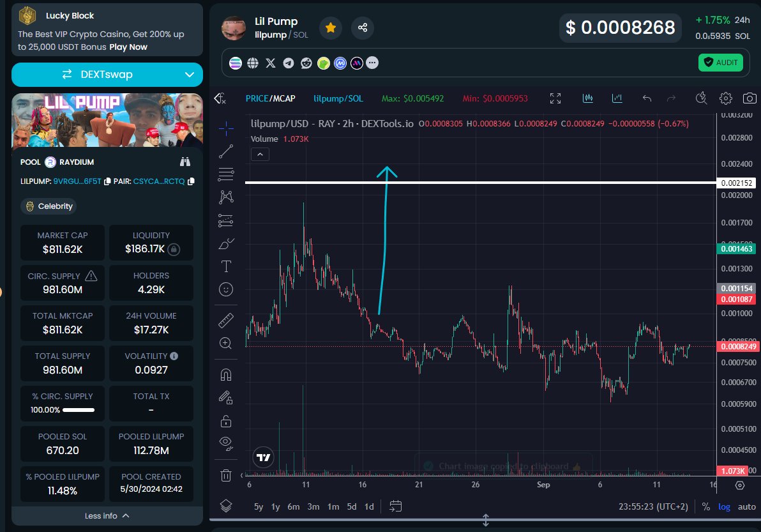The image size is (761, 532).
Task: Toggle log scale on the chart
Action: pos(724,506)
